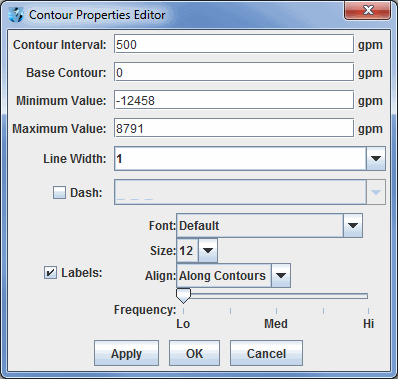This screenshot has width=398, height=379.
Task: Click the gpm unit beside Contour Interval
Action: [x=370, y=45]
